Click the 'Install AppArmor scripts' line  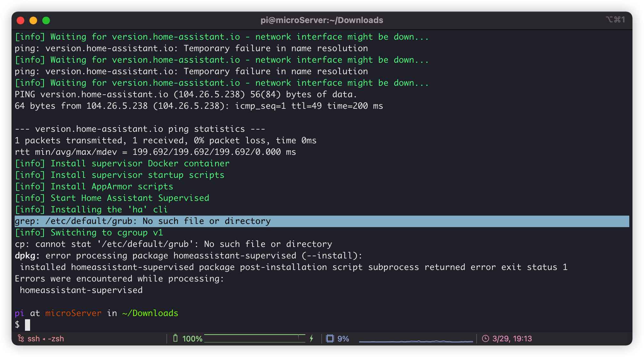click(x=94, y=186)
